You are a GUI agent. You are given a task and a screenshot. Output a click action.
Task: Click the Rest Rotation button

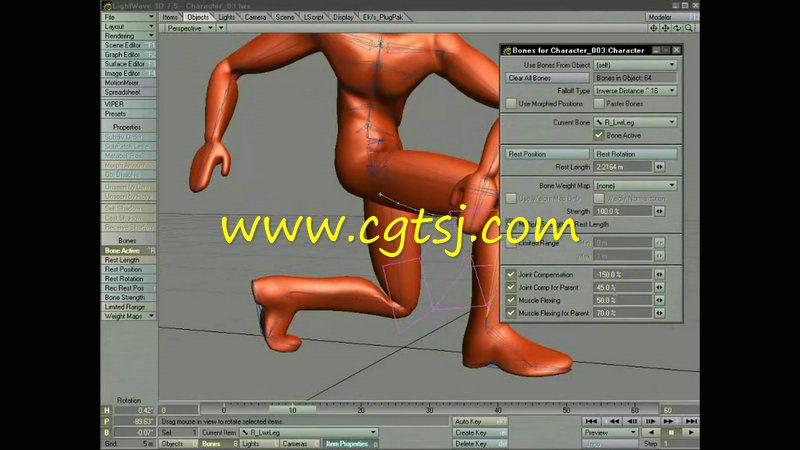pos(635,154)
